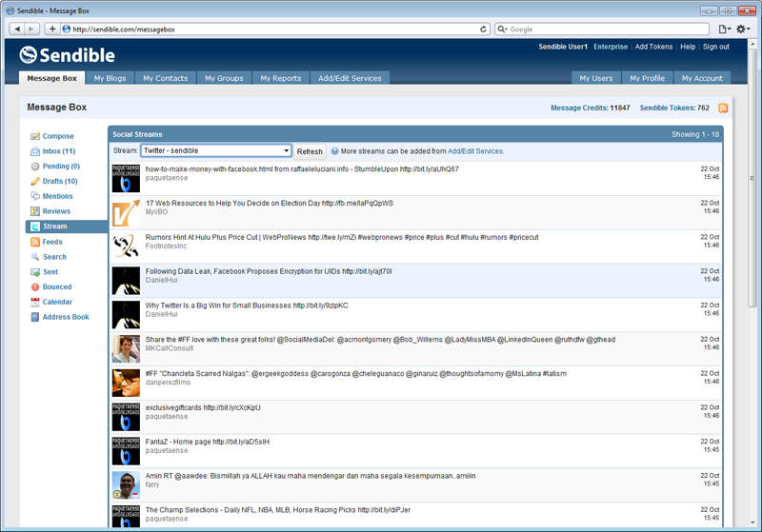Click the browser forward arrow

[31, 29]
